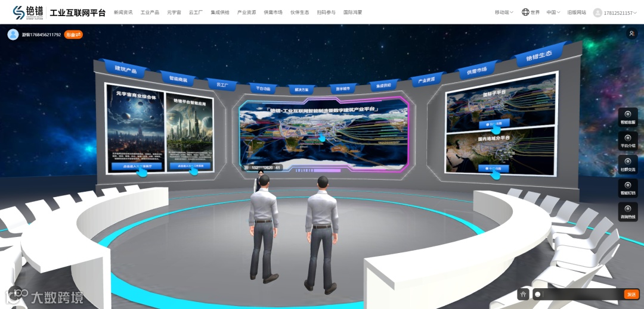
Task: Select the 智能商展 banner tab
Action: tap(178, 79)
